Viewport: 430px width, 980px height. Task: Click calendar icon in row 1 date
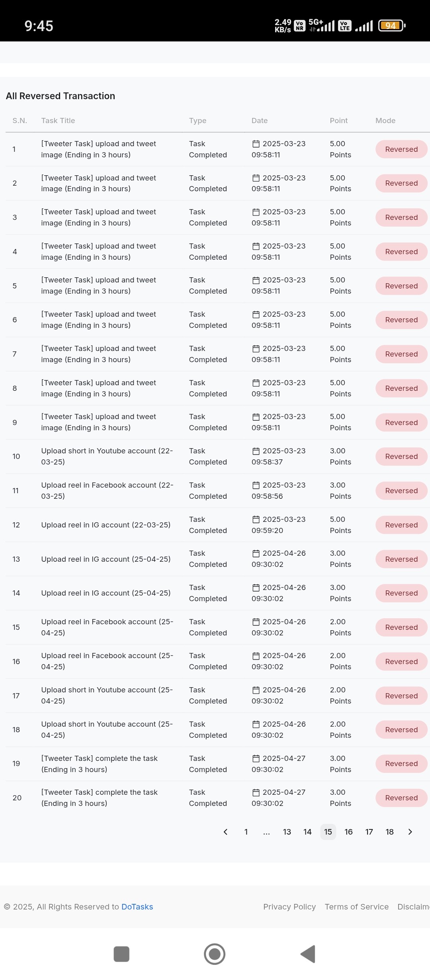256,144
